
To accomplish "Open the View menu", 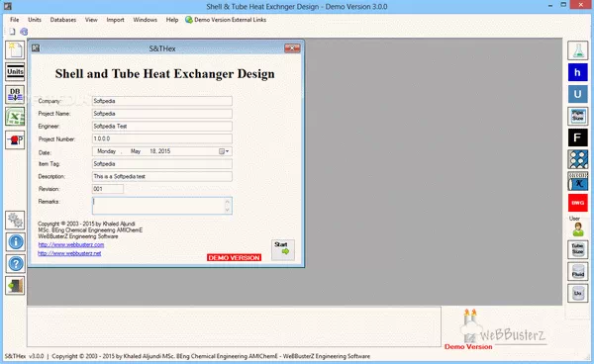I will (x=91, y=20).
